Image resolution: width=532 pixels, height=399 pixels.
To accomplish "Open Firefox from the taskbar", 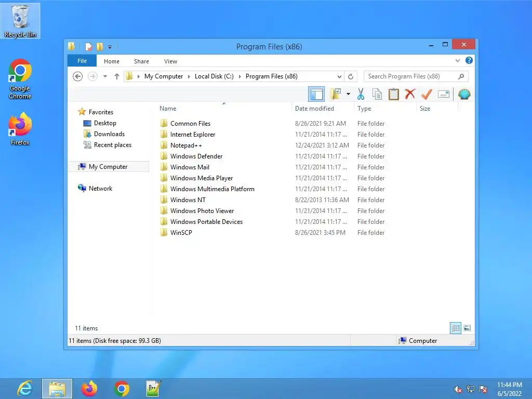I will click(x=89, y=389).
